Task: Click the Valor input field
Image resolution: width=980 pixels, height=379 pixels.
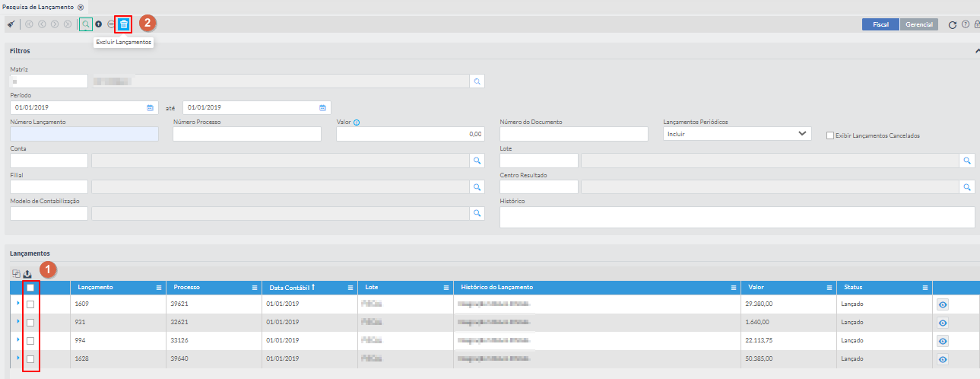Action: 410,134
